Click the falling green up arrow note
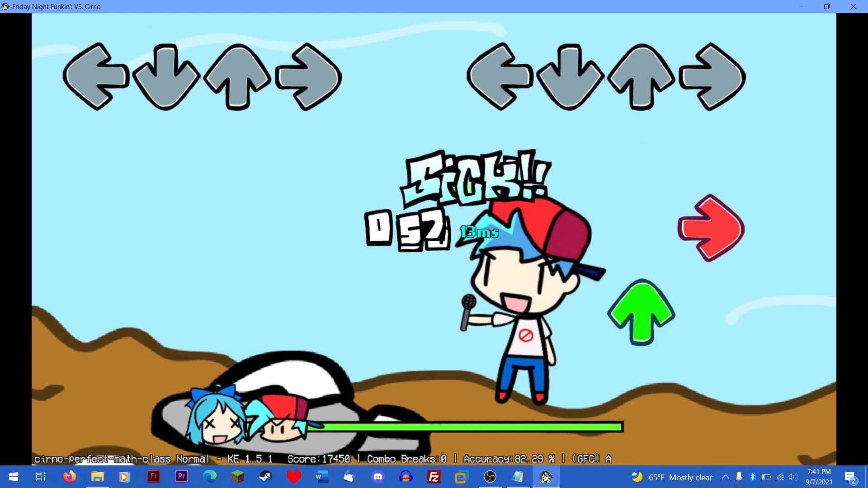The image size is (868, 488). point(641,312)
